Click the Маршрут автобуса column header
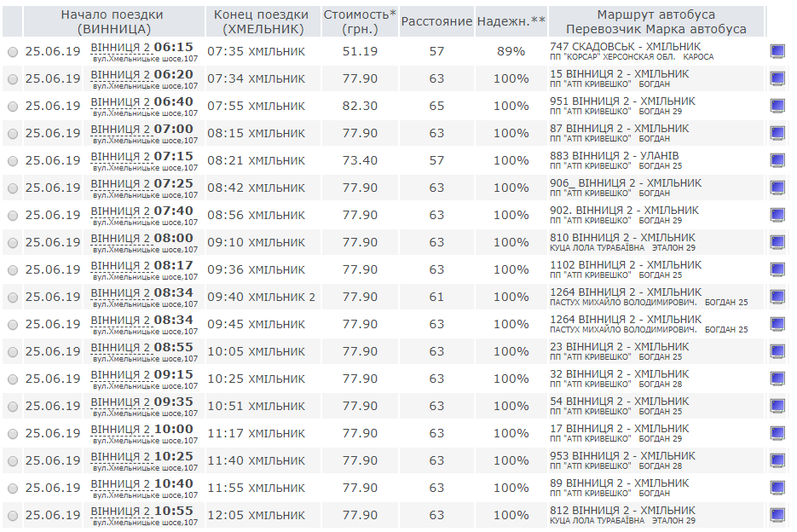This screenshot has height=532, width=797. pyautogui.click(x=656, y=22)
